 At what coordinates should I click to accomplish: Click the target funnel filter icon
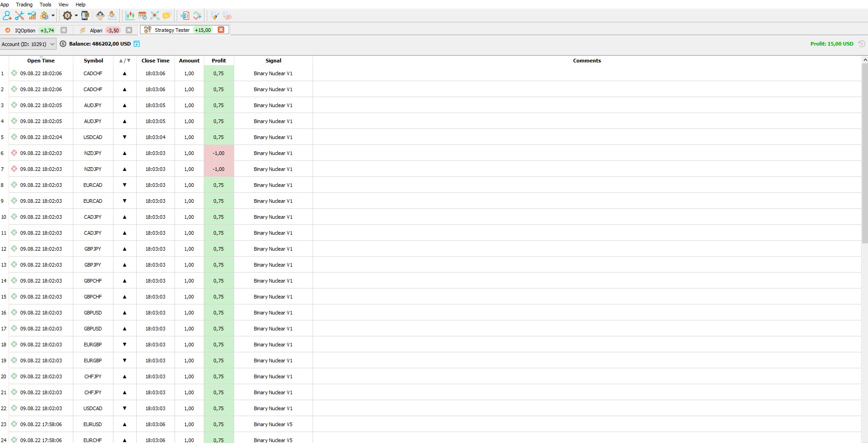coord(100,16)
